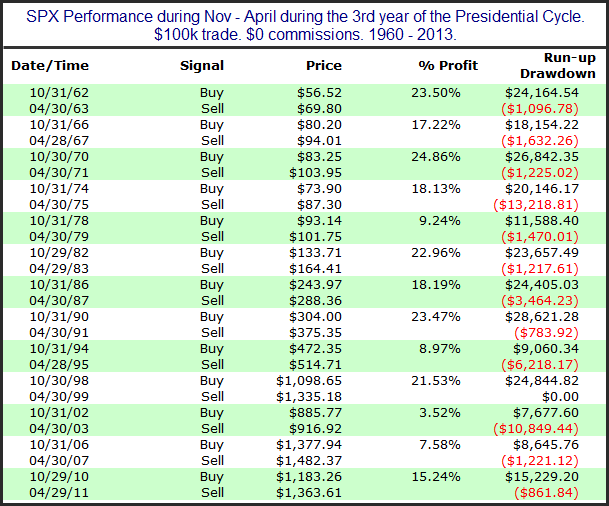609x506 pixels.
Task: Click the $133.71 buy price
Action: 315,253
